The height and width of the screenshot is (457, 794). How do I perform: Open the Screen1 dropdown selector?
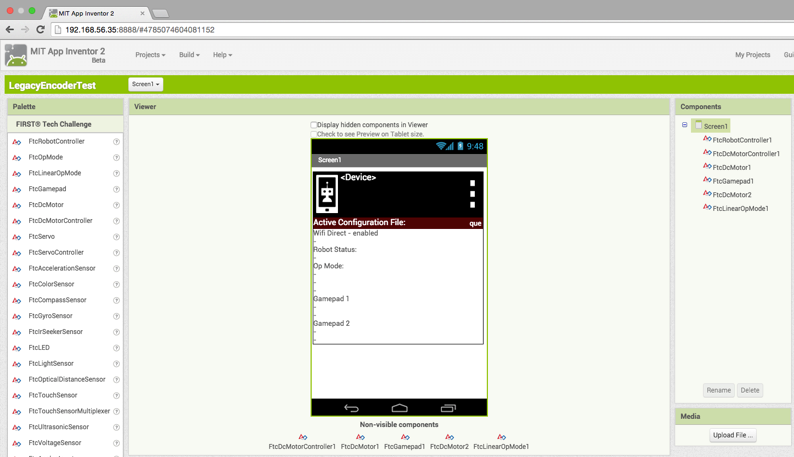[x=145, y=84]
